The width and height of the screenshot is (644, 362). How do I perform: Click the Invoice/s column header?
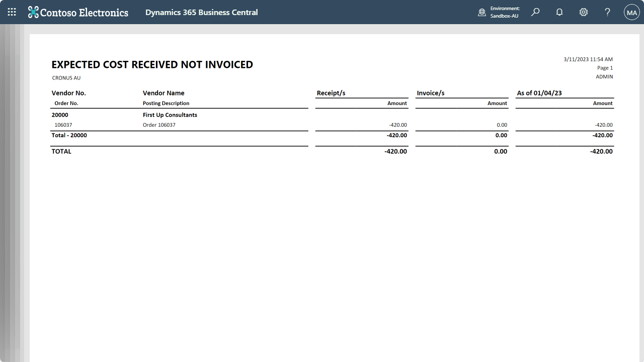(431, 93)
